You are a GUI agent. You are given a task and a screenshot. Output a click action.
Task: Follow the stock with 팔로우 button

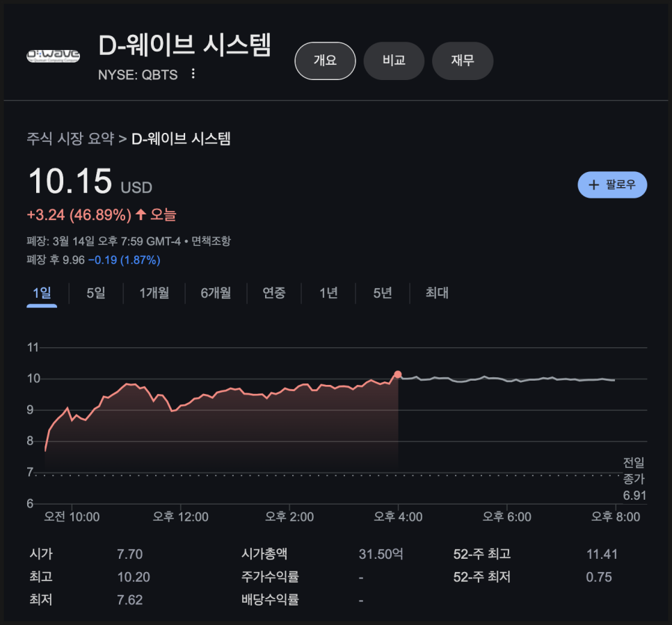coord(612,184)
